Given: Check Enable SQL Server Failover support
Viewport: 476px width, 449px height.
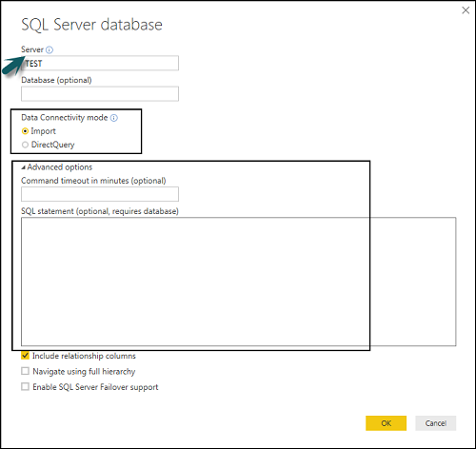Looking at the screenshot, I should coord(25,386).
